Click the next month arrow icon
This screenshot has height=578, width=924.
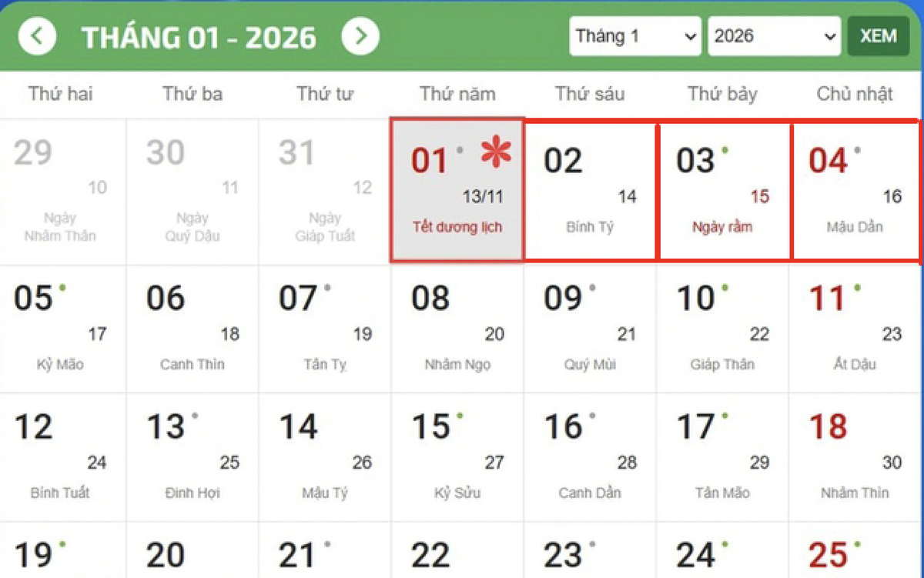pos(361,35)
